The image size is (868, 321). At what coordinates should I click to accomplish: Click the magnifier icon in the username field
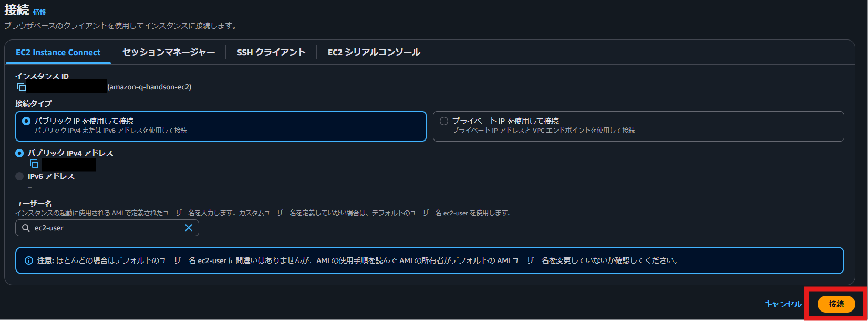25,228
